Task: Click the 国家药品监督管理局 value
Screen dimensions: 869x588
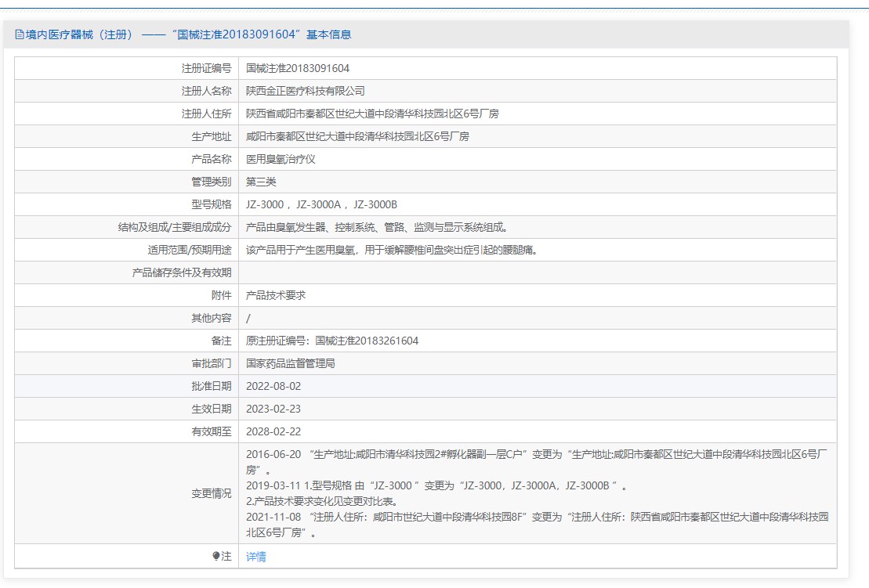Action: click(x=291, y=363)
